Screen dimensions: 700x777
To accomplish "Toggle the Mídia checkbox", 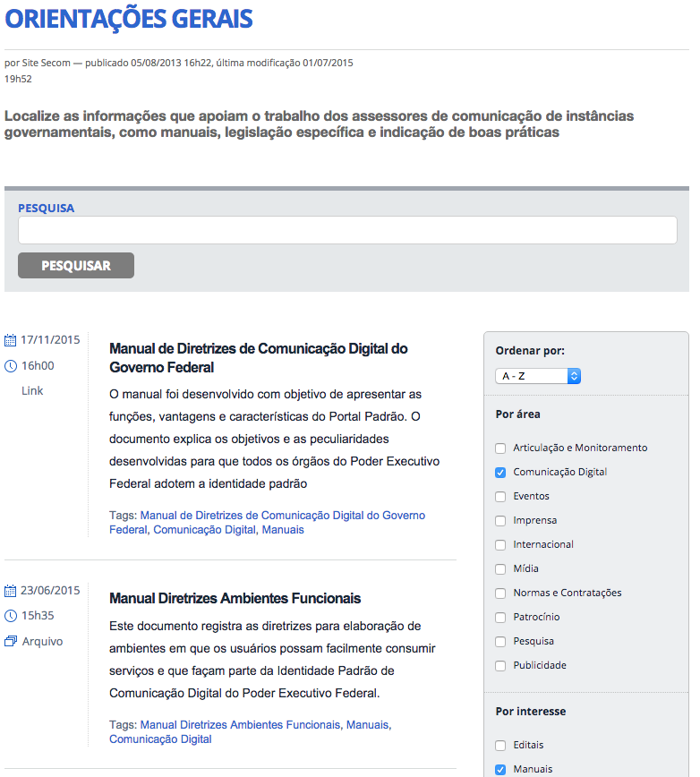I will point(500,569).
